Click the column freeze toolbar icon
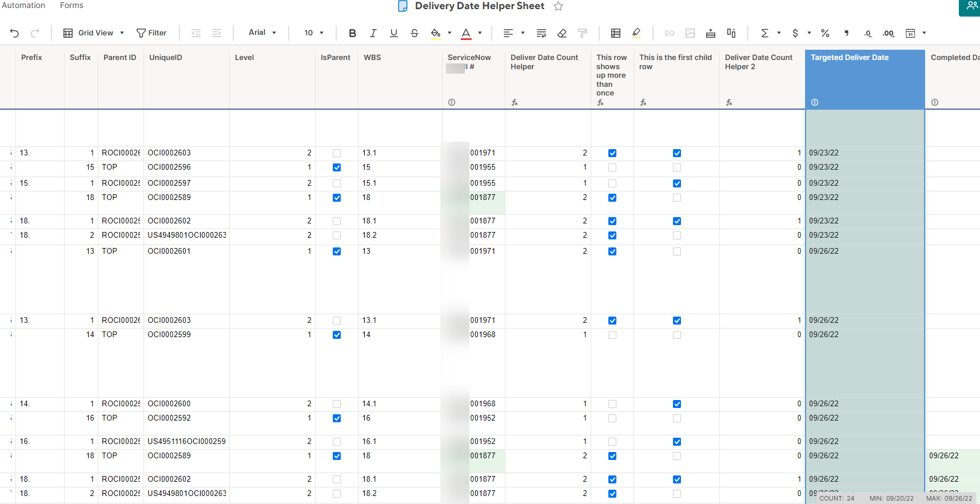Image resolution: width=980 pixels, height=504 pixels. point(731,33)
